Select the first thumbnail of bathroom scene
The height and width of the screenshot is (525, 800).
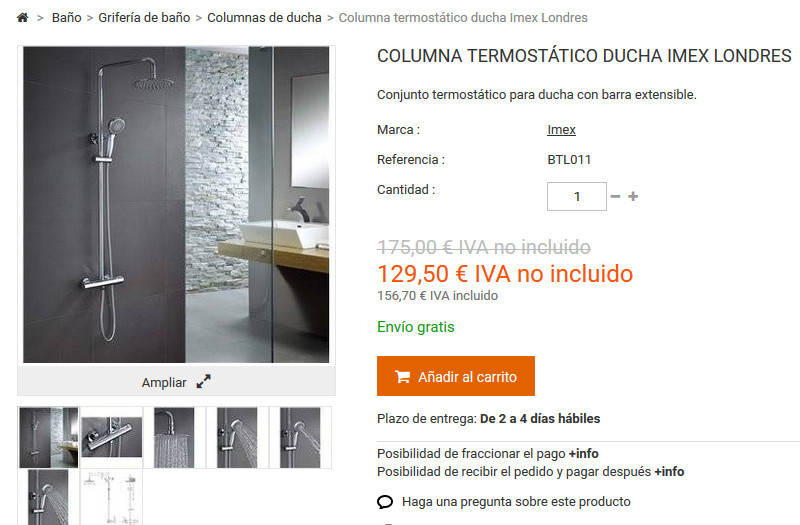pyautogui.click(x=48, y=437)
